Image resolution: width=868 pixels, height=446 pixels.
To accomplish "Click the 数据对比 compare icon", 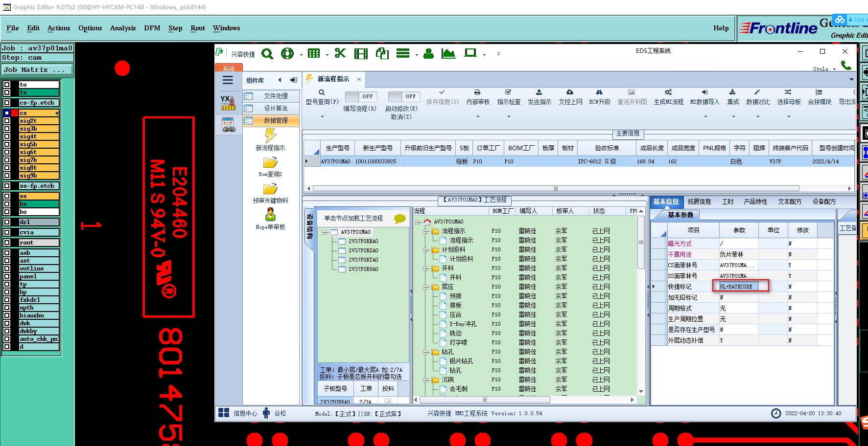I will [757, 92].
